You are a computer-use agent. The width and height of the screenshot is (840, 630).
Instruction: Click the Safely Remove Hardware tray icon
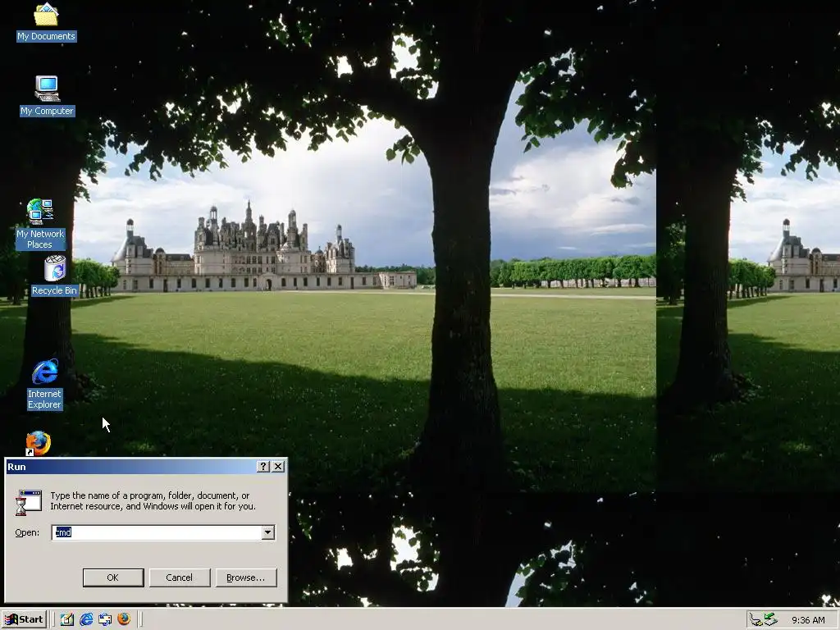(x=770, y=620)
